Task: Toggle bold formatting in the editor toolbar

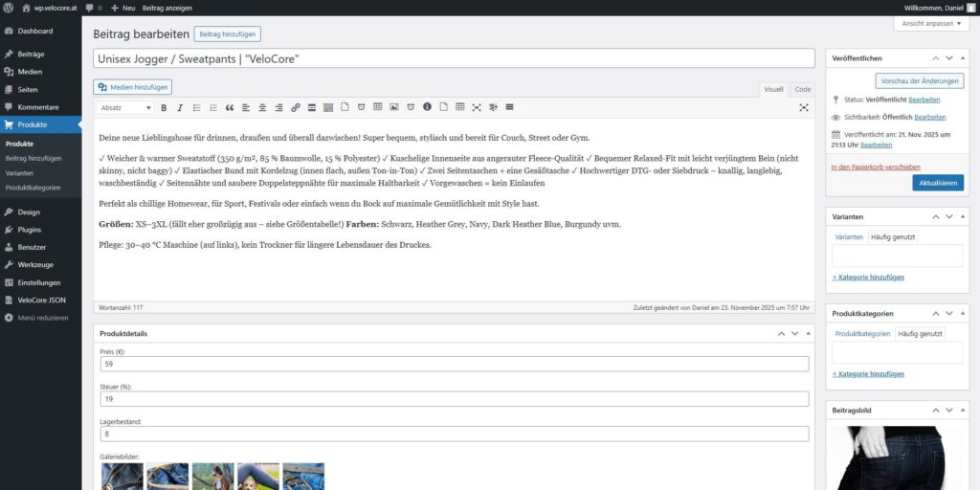Action: point(164,107)
